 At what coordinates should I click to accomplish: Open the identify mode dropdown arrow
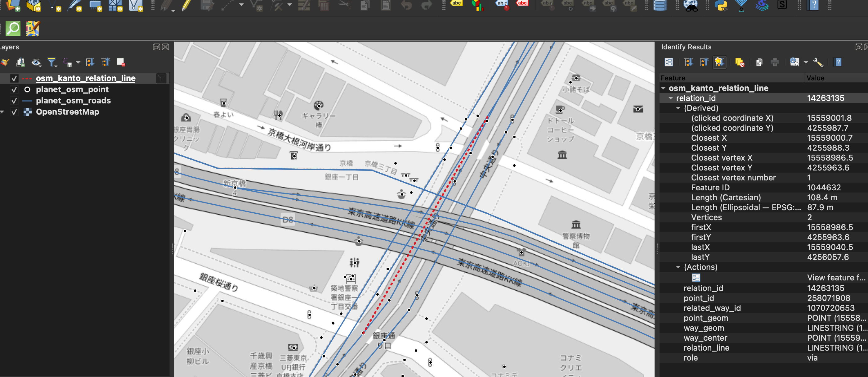coord(806,62)
